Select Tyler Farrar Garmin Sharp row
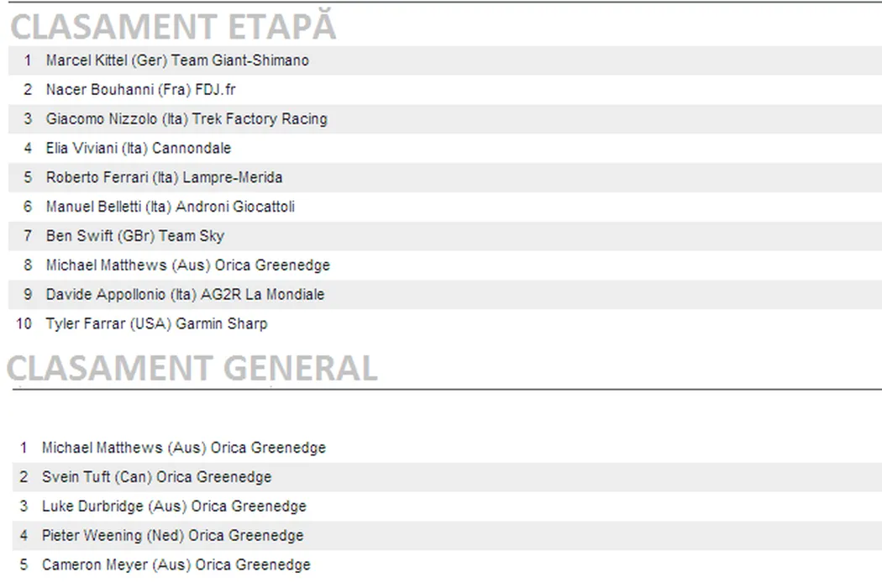This screenshot has height=588, width=882. pyautogui.click(x=156, y=324)
